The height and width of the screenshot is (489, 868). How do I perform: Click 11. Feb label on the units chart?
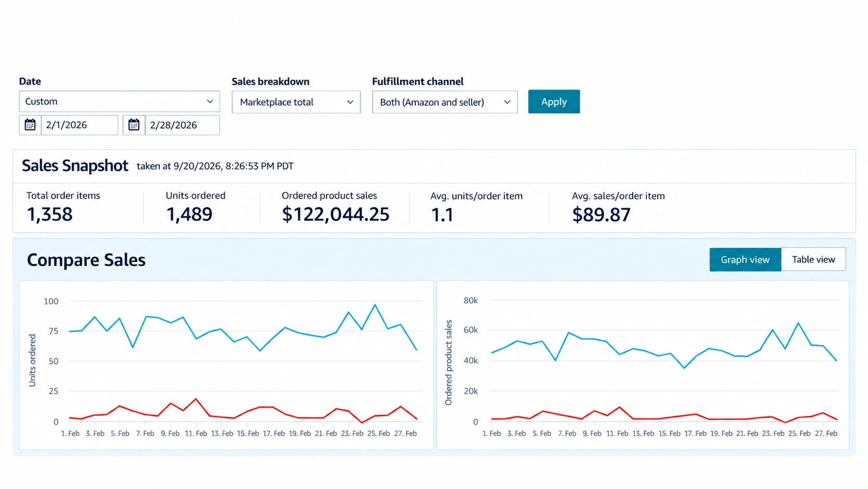tap(196, 433)
